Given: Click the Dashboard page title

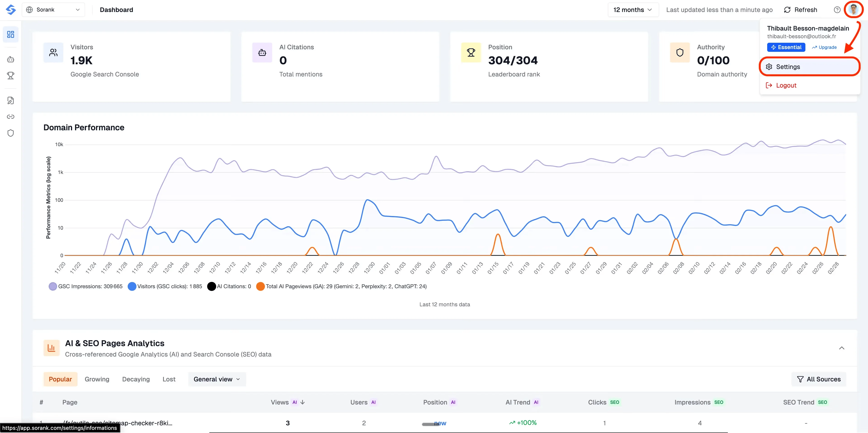Looking at the screenshot, I should [116, 10].
